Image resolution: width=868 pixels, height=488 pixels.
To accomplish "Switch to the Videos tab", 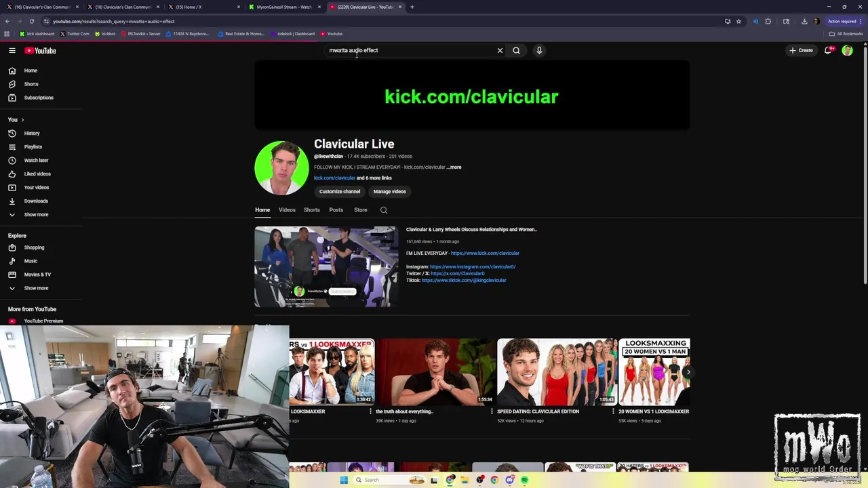I will [x=287, y=210].
